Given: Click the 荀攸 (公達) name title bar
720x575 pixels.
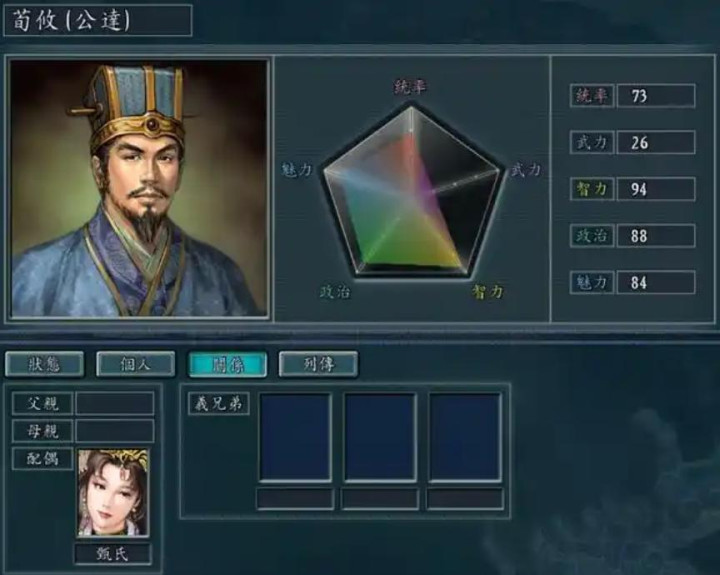Looking at the screenshot, I should [x=98, y=20].
